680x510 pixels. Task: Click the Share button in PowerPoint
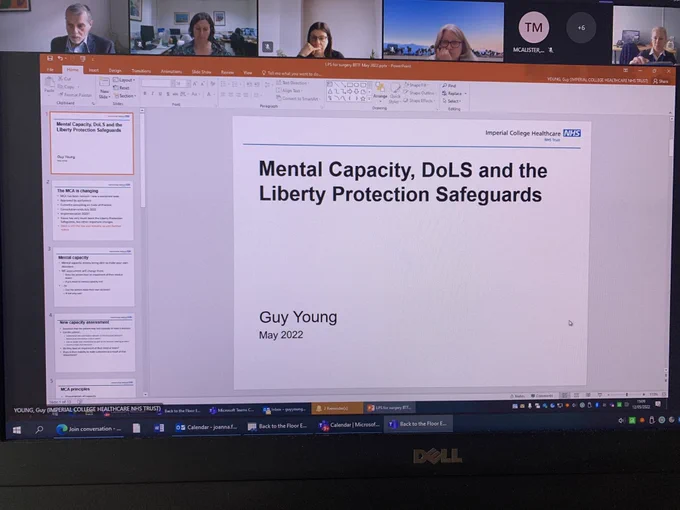tap(660, 81)
